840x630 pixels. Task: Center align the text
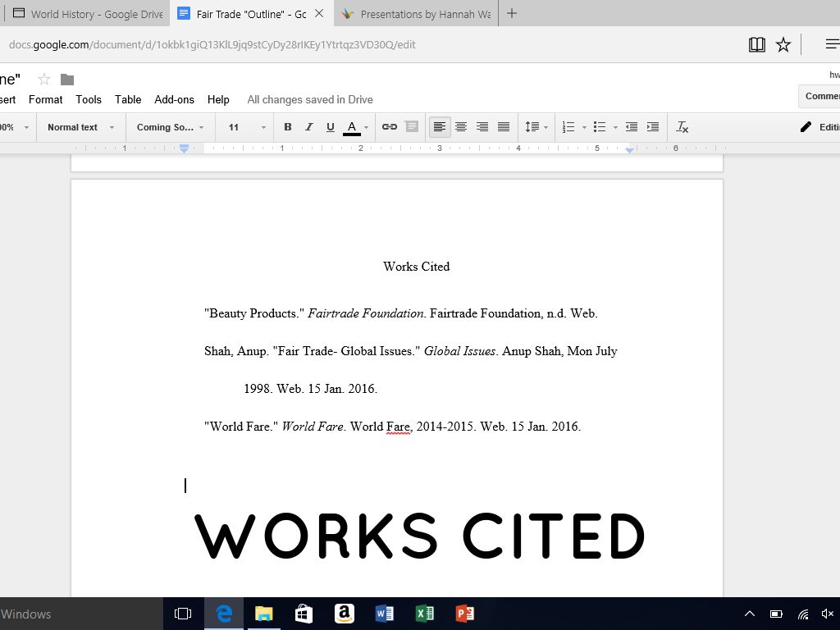(461, 127)
